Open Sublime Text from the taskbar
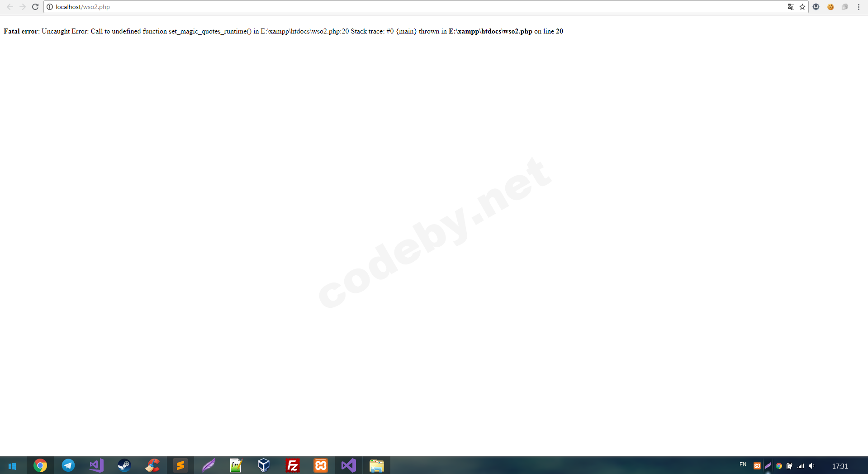 pos(180,465)
